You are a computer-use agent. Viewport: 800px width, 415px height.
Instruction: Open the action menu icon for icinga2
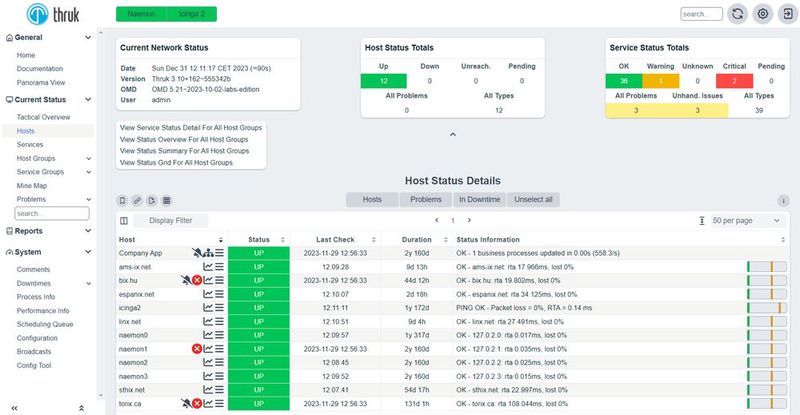pos(219,308)
